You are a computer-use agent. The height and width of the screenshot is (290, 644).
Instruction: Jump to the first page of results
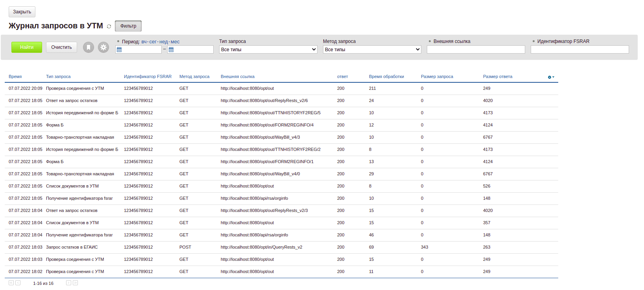(11, 283)
